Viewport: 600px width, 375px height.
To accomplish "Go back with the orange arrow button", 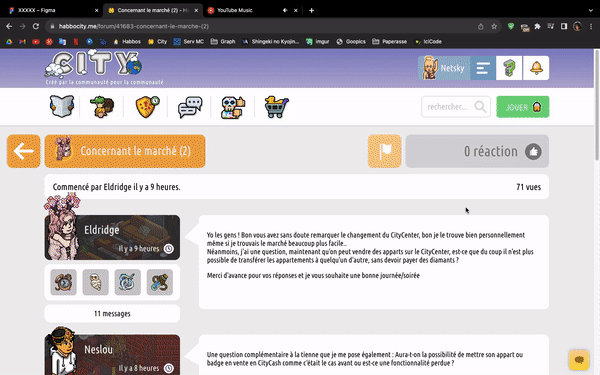I will (23, 151).
